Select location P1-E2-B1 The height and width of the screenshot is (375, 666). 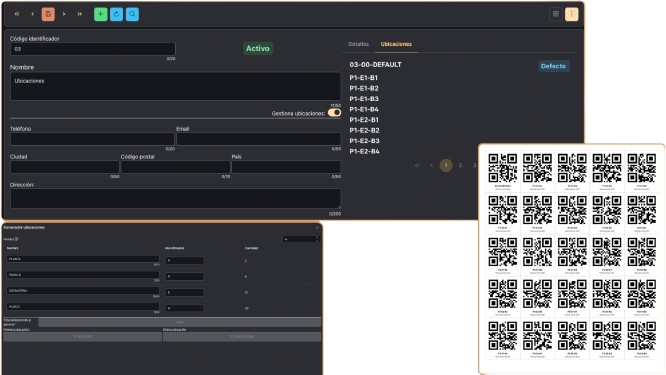(364, 120)
